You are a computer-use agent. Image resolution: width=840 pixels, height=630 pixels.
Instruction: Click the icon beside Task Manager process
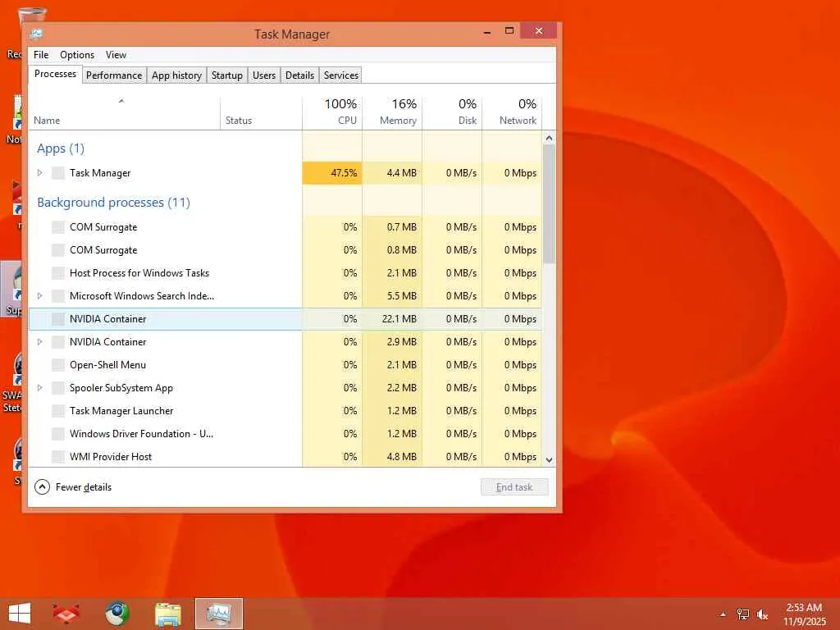tap(58, 173)
